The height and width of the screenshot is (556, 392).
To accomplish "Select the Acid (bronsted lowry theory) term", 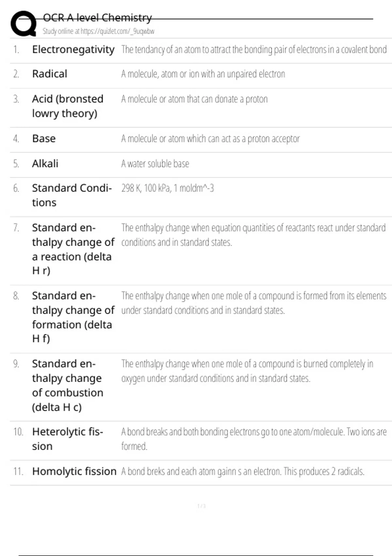I will 68,106.
